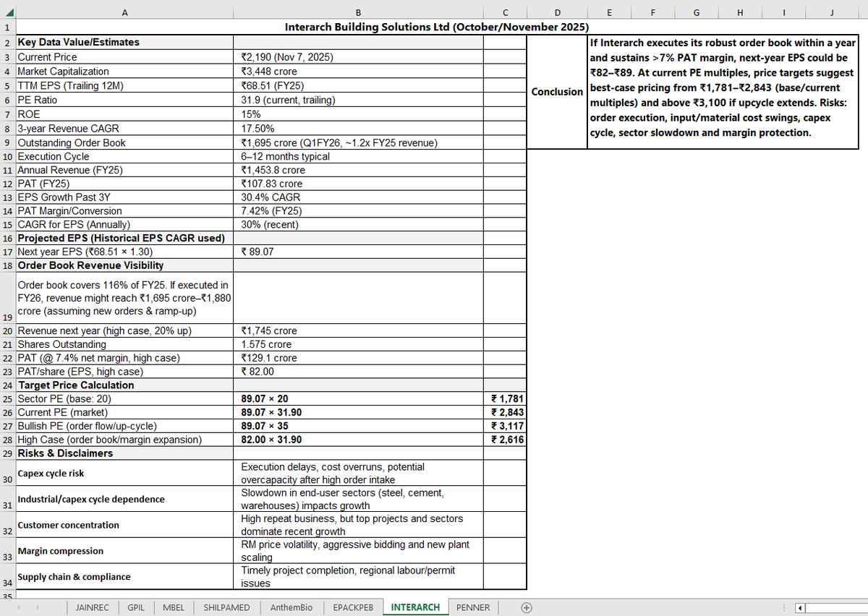Select column J header
This screenshot has height=616, width=868.
pos(832,12)
